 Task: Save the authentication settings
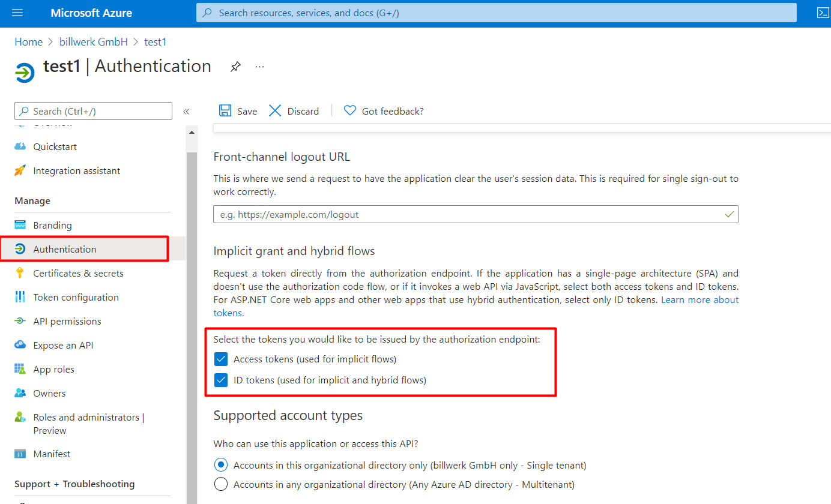[x=238, y=111]
